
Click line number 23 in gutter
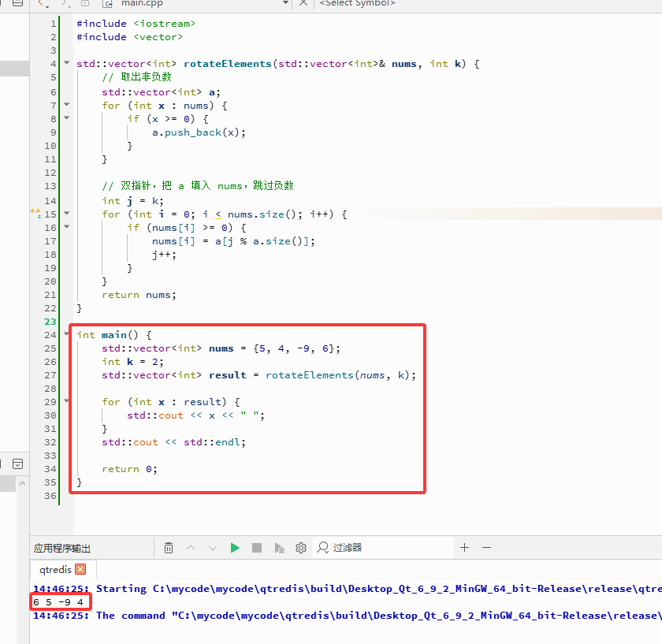tap(50, 322)
